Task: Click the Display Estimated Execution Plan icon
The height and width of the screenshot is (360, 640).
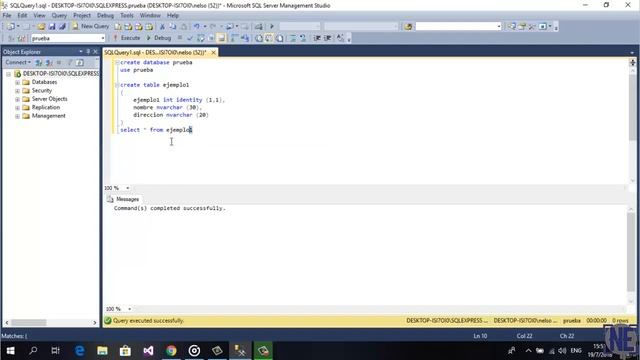Action: [200, 38]
